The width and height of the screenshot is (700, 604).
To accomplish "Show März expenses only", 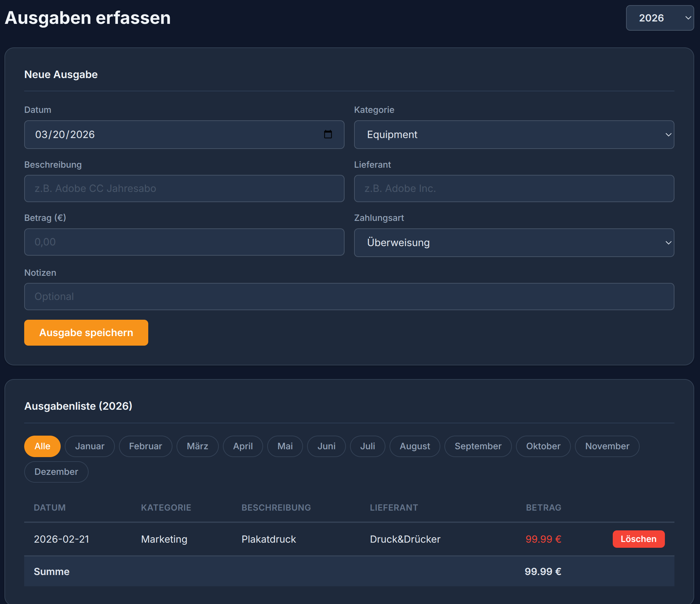I will coord(197,446).
